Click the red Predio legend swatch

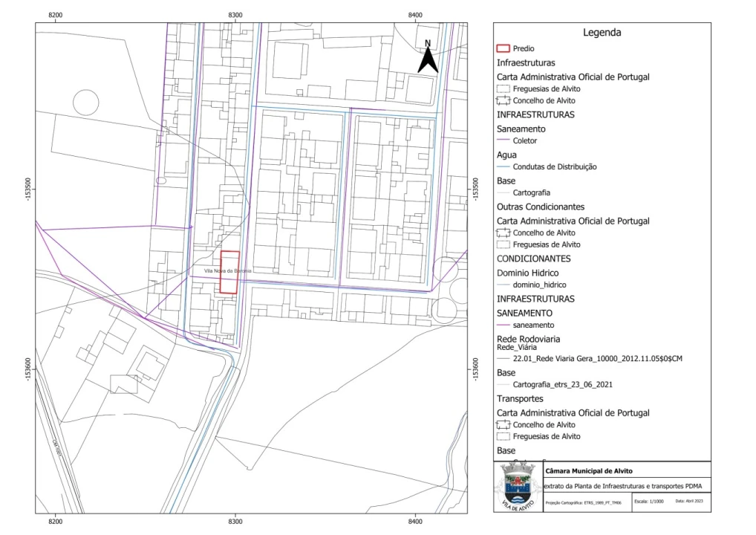pyautogui.click(x=503, y=48)
